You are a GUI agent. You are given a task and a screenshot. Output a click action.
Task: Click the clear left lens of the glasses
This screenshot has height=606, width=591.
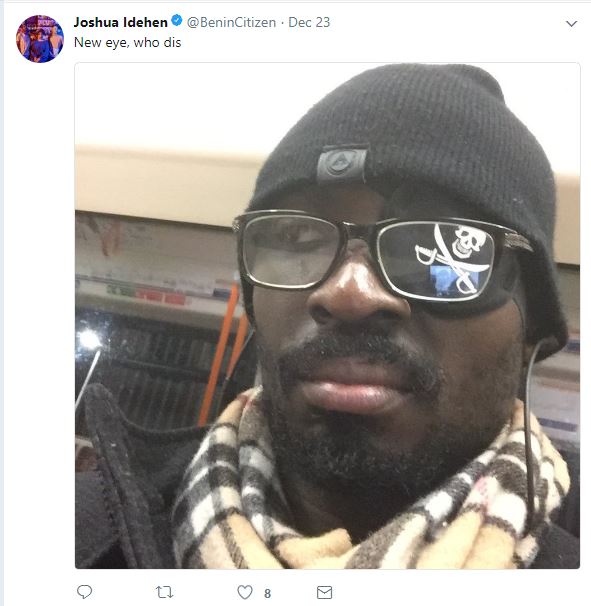pyautogui.click(x=292, y=250)
